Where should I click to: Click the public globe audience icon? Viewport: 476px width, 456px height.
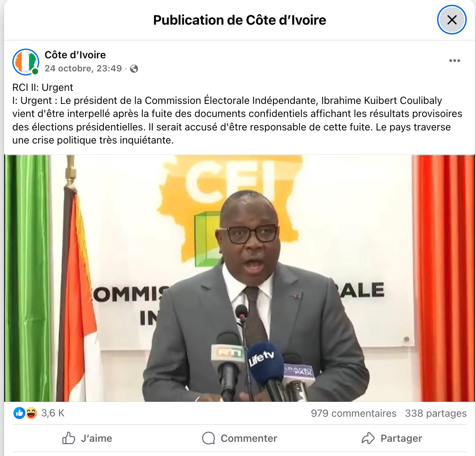[134, 69]
